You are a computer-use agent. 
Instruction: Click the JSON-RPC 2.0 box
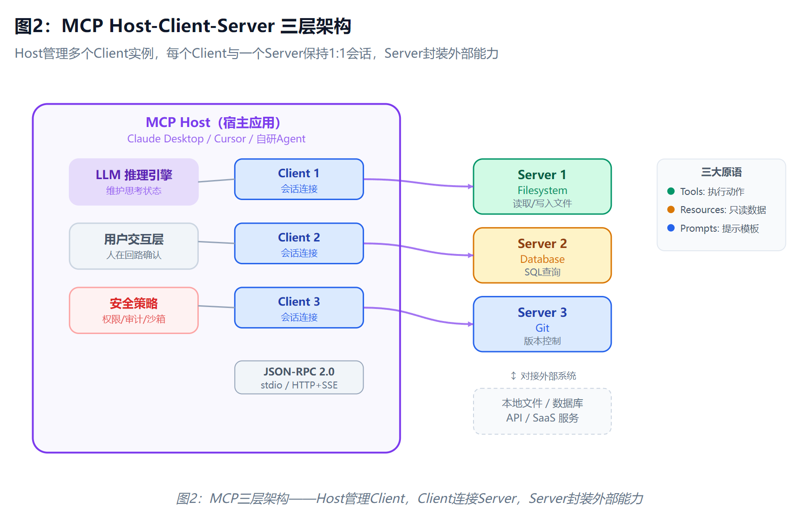tap(299, 378)
